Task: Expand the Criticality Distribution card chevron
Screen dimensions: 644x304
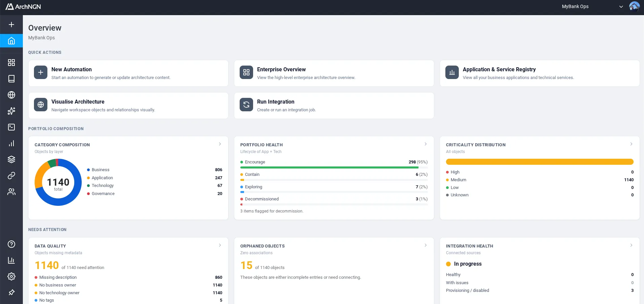Action: [631, 144]
